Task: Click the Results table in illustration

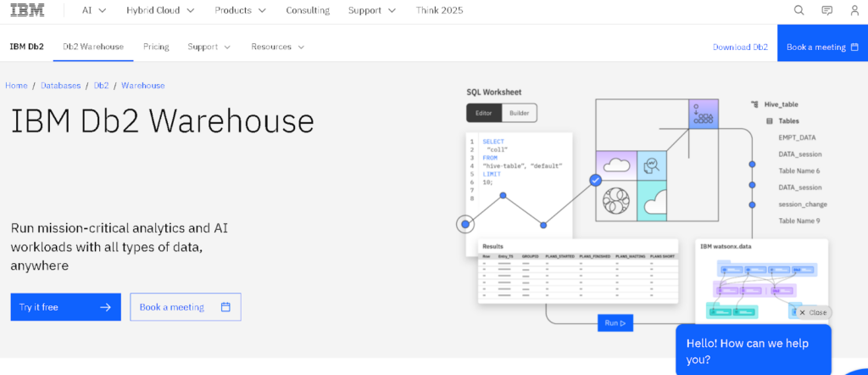Action: coord(578,271)
